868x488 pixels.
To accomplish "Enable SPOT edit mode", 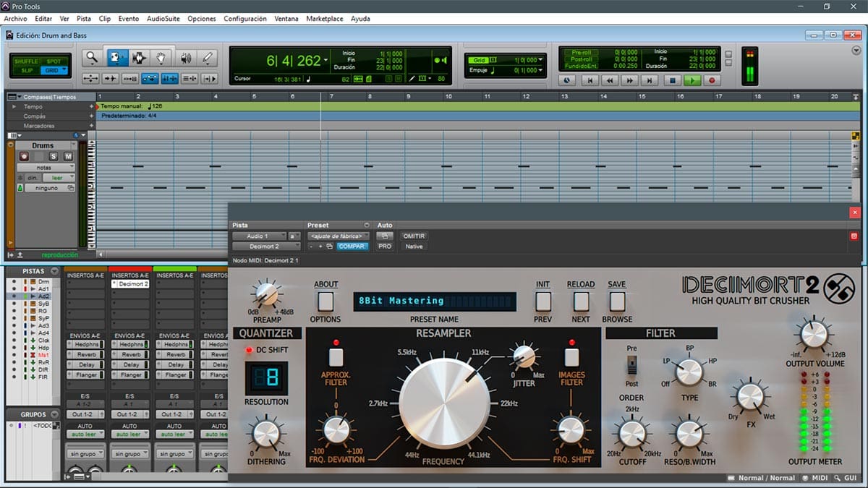I will (x=54, y=61).
